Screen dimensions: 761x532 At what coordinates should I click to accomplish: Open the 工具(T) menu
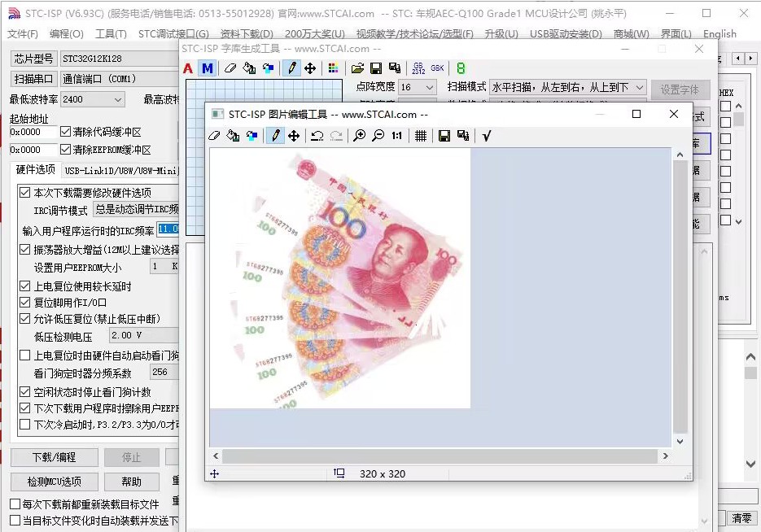pyautogui.click(x=111, y=34)
